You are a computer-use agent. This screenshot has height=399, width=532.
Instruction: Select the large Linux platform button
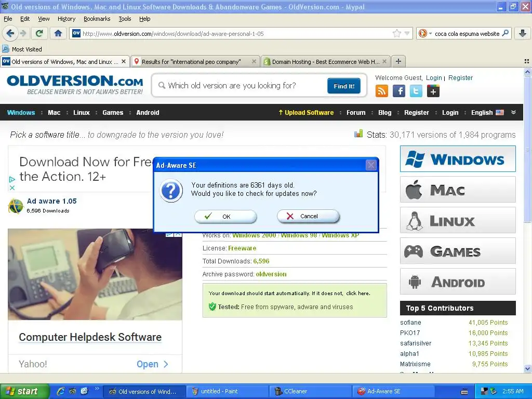[458, 220]
